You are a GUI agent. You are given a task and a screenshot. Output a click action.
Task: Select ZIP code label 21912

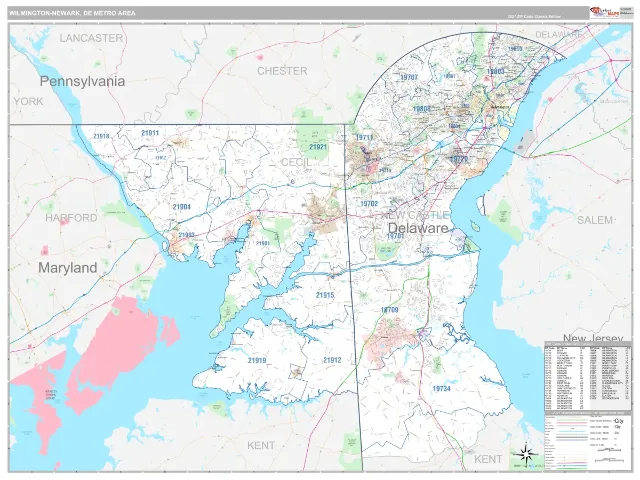click(x=332, y=360)
